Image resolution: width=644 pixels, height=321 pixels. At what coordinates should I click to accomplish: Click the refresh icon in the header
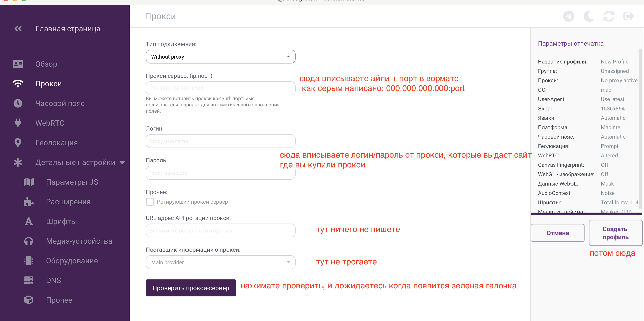pos(609,16)
